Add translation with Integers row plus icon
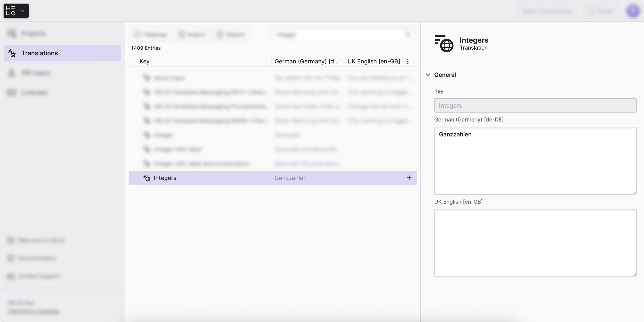This screenshot has height=322, width=644. pyautogui.click(x=409, y=178)
